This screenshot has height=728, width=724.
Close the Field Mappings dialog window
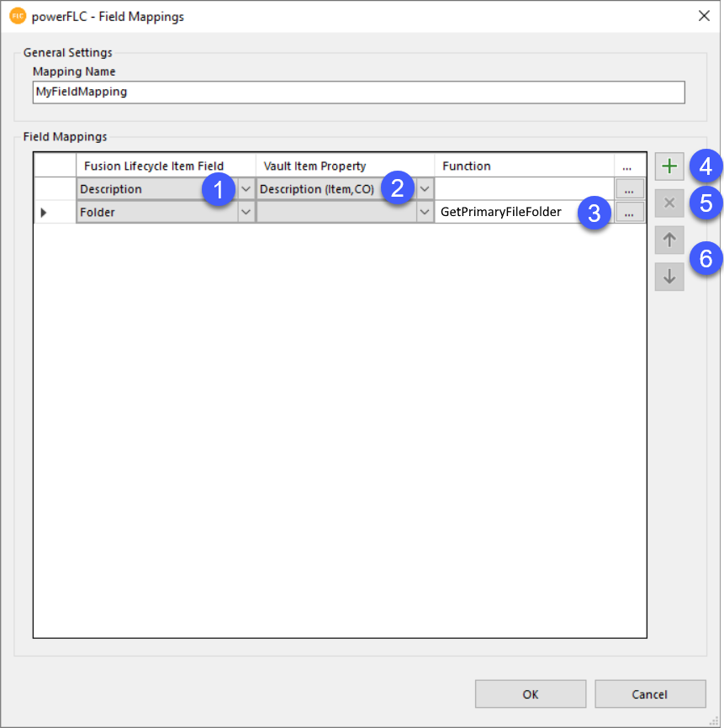pyautogui.click(x=704, y=16)
